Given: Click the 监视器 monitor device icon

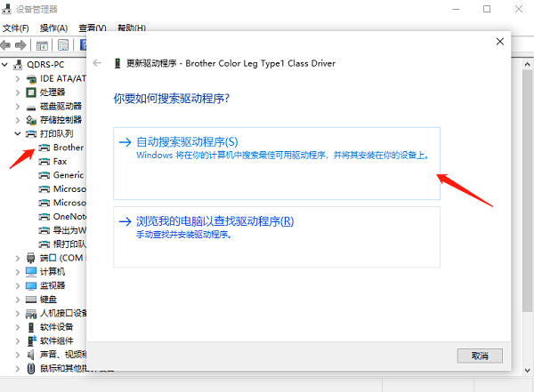Looking at the screenshot, I should 31,285.
